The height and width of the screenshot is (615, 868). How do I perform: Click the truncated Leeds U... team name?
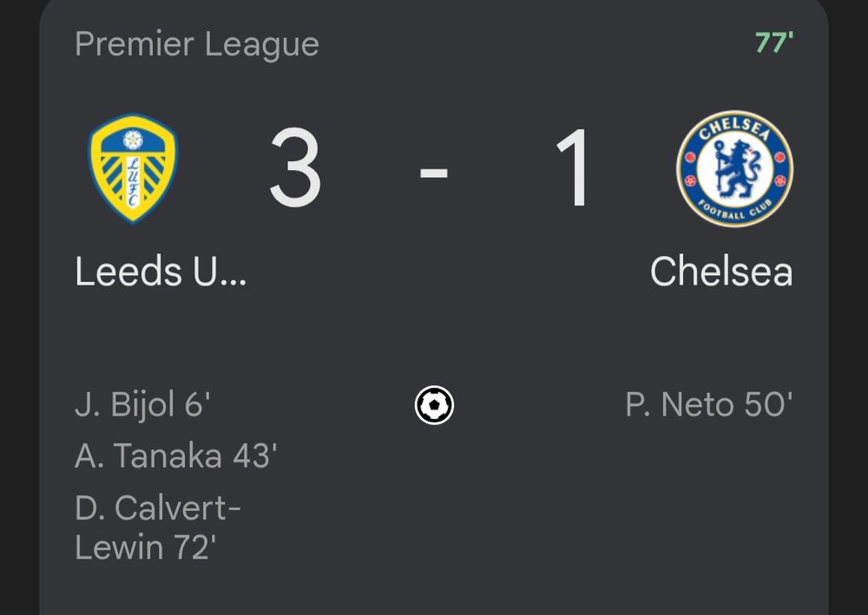(159, 272)
